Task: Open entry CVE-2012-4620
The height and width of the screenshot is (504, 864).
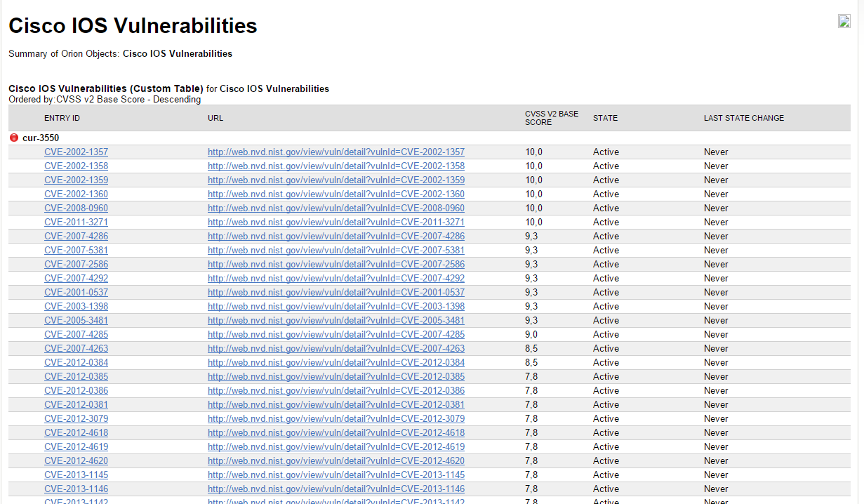Action: pos(76,460)
